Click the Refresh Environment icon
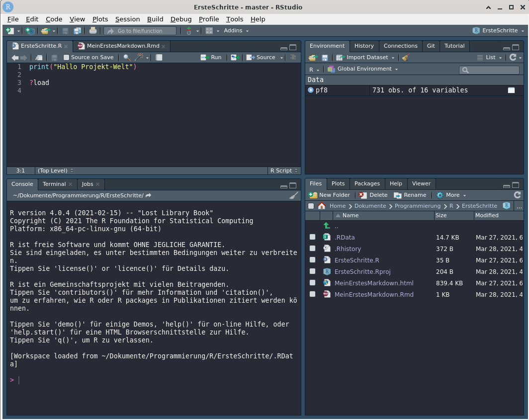Screen dimensions: 529x420 [513, 57]
